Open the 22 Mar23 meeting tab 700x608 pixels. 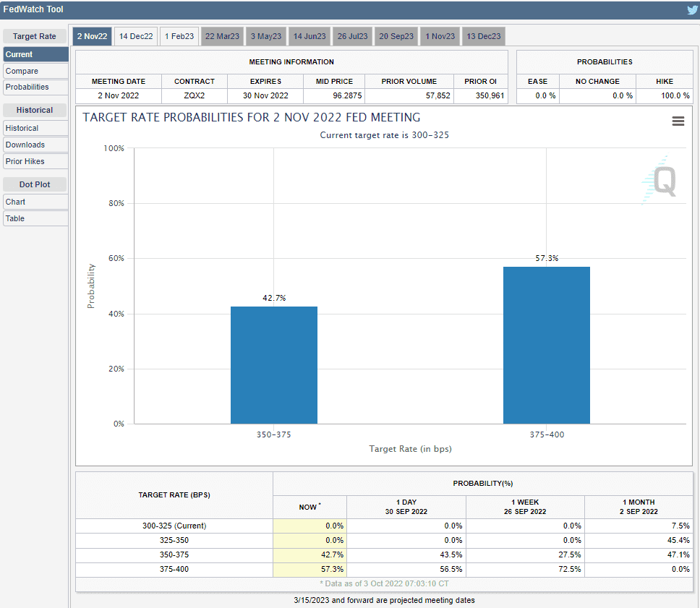(222, 36)
